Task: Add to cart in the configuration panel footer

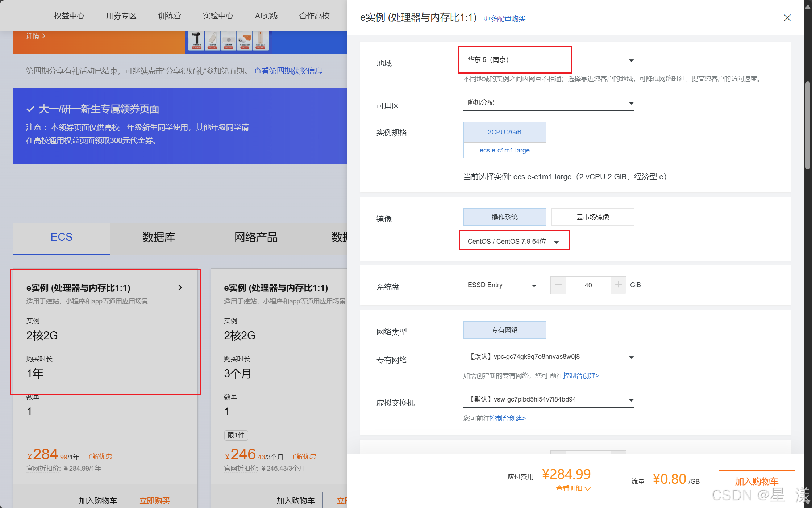Action: [x=757, y=481]
